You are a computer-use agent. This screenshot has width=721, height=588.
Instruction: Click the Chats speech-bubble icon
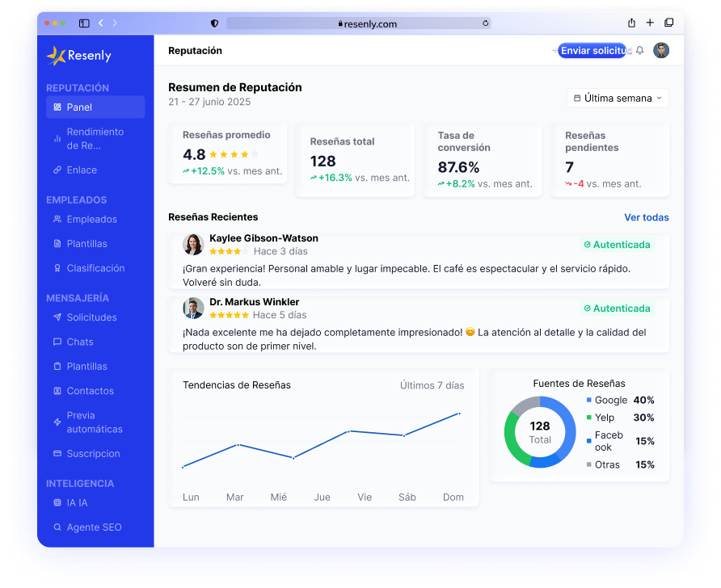click(x=57, y=342)
